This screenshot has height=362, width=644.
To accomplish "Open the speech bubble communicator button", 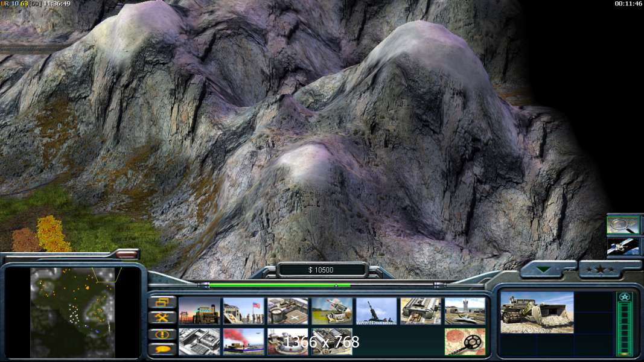I will [x=162, y=349].
